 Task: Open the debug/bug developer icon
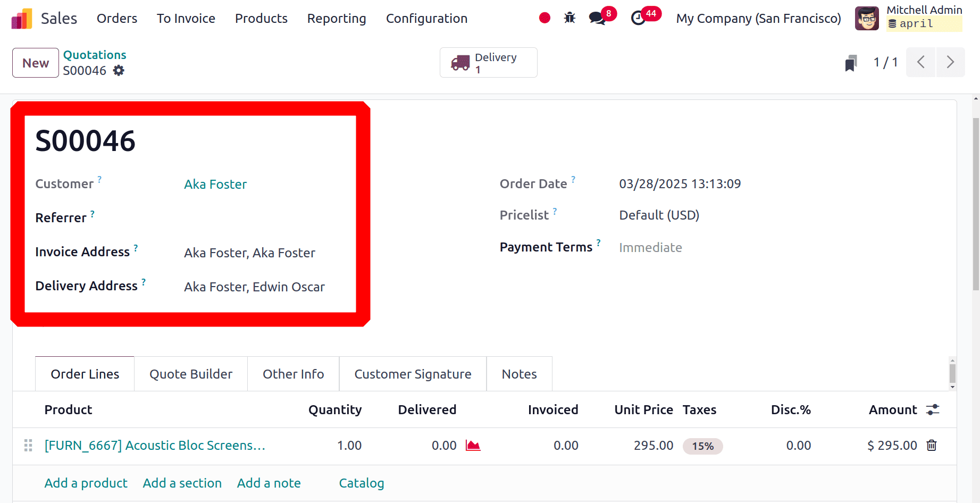tap(569, 18)
